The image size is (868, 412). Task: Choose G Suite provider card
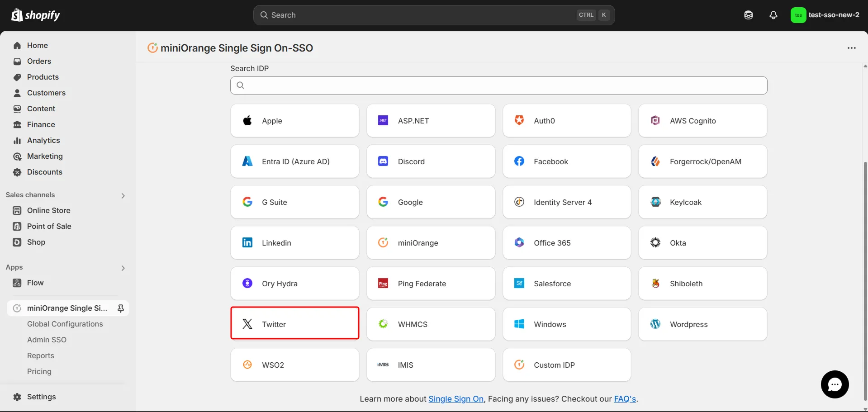pyautogui.click(x=294, y=202)
